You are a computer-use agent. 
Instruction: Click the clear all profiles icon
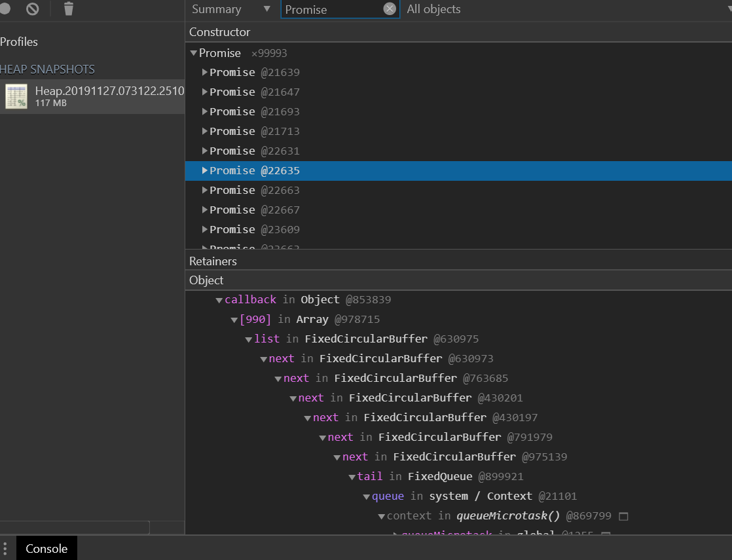pos(33,9)
